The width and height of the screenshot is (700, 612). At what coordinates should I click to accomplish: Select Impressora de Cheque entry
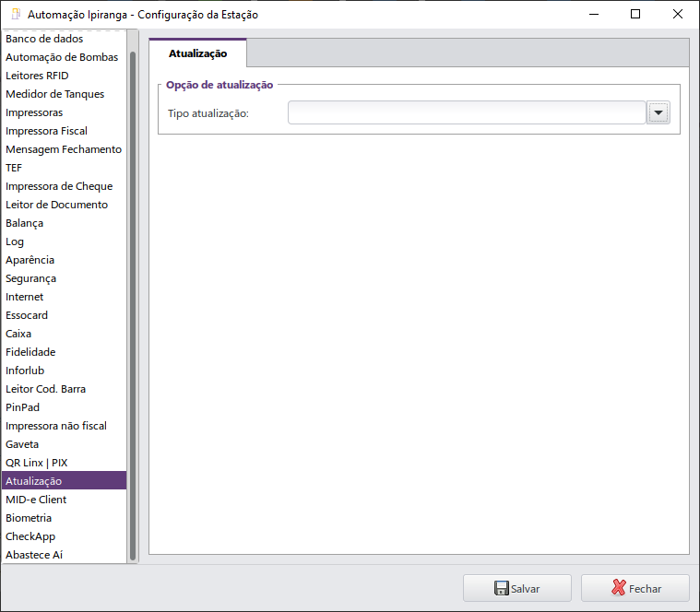click(65, 186)
